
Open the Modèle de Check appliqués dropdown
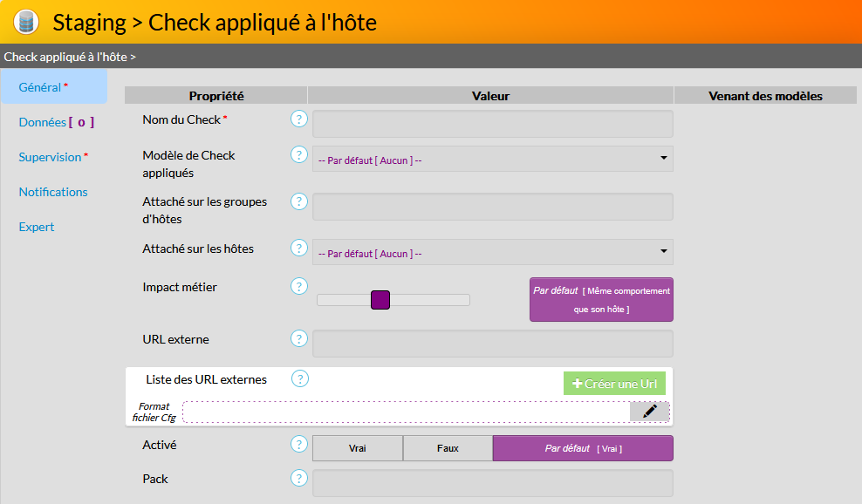pyautogui.click(x=493, y=159)
